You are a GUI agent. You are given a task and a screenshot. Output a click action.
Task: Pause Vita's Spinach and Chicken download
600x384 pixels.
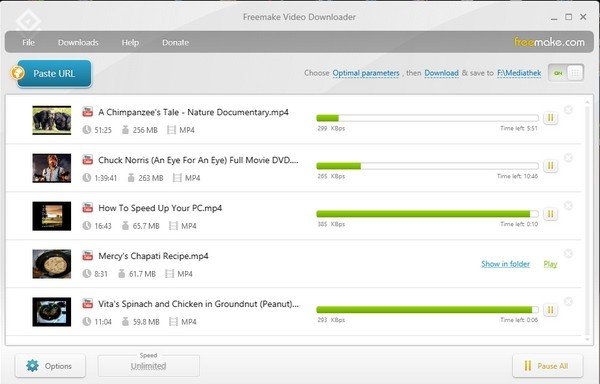550,310
